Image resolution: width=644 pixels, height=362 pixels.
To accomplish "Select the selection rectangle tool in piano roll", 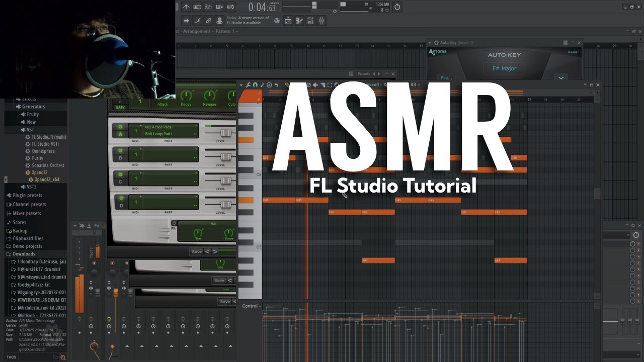I will (330, 85).
